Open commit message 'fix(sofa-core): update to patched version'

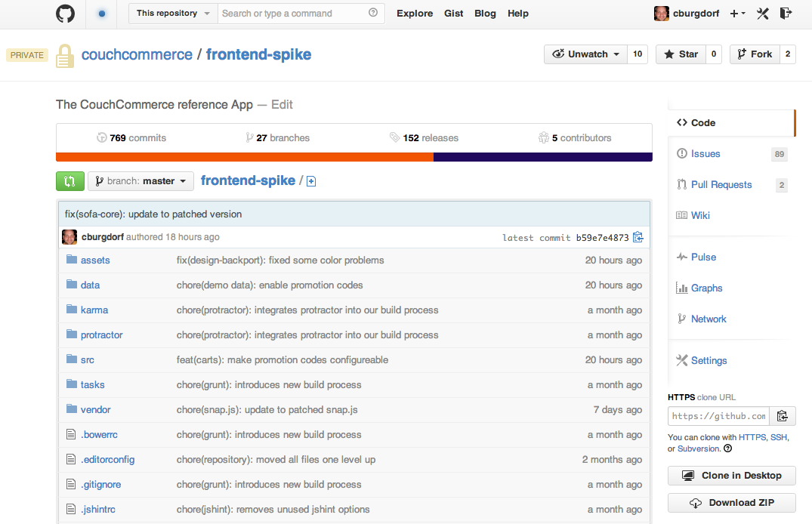pyautogui.click(x=153, y=214)
